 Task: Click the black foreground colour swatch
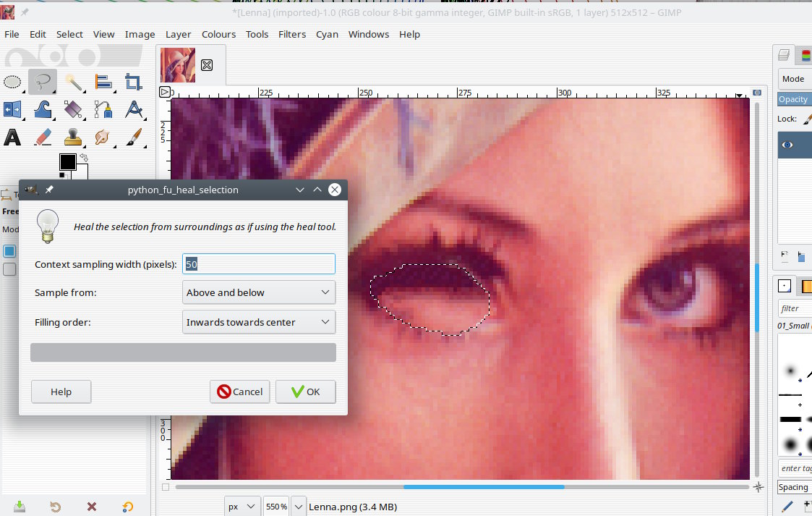click(67, 162)
